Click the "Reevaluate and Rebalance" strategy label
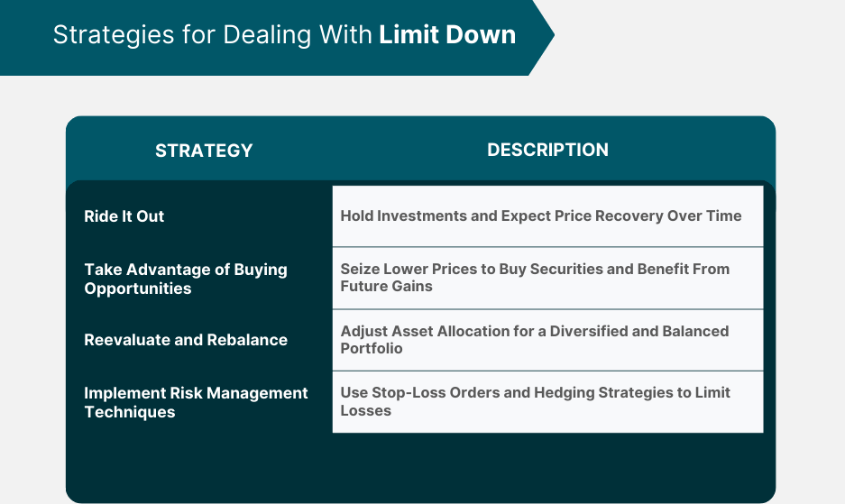The image size is (845, 504). tap(186, 340)
